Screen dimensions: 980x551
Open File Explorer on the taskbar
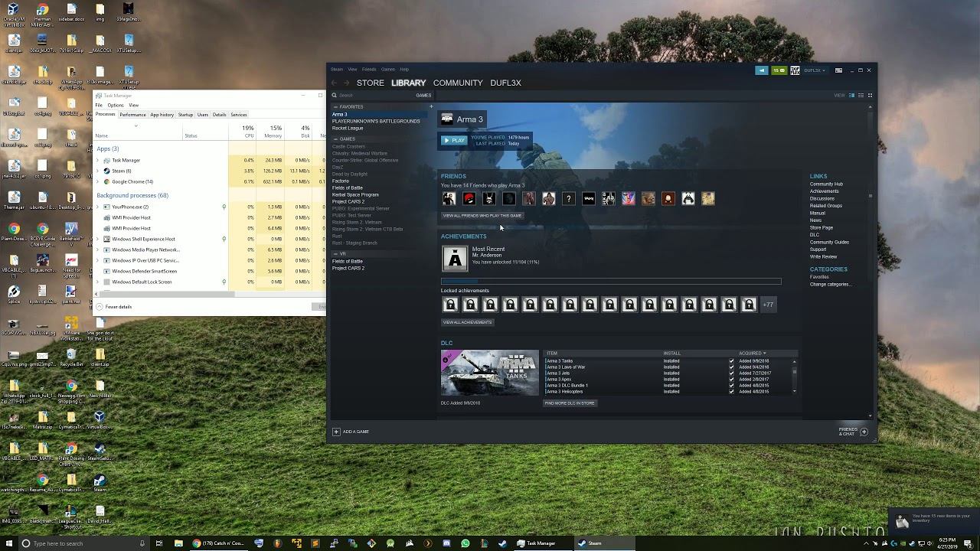(178, 543)
